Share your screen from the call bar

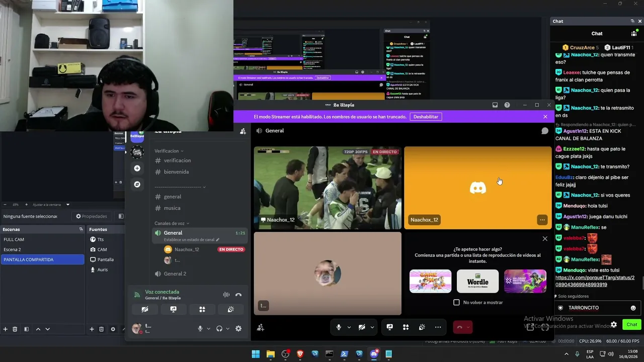[x=389, y=327]
